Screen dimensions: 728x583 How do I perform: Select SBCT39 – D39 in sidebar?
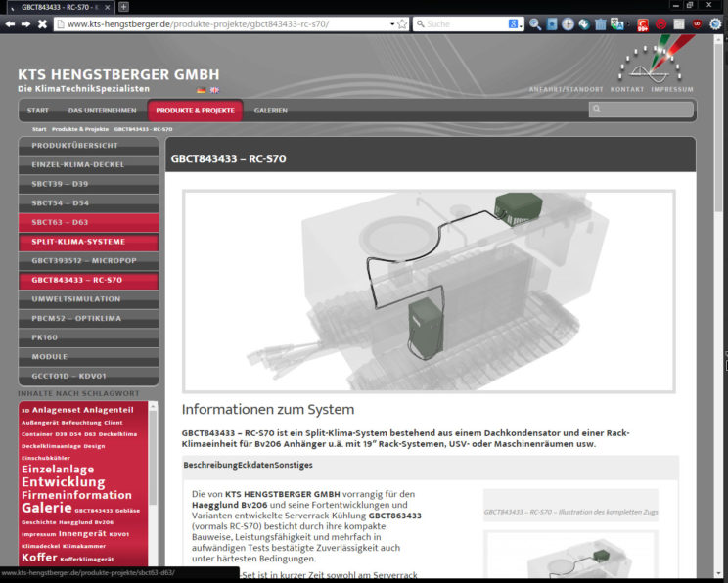88,184
